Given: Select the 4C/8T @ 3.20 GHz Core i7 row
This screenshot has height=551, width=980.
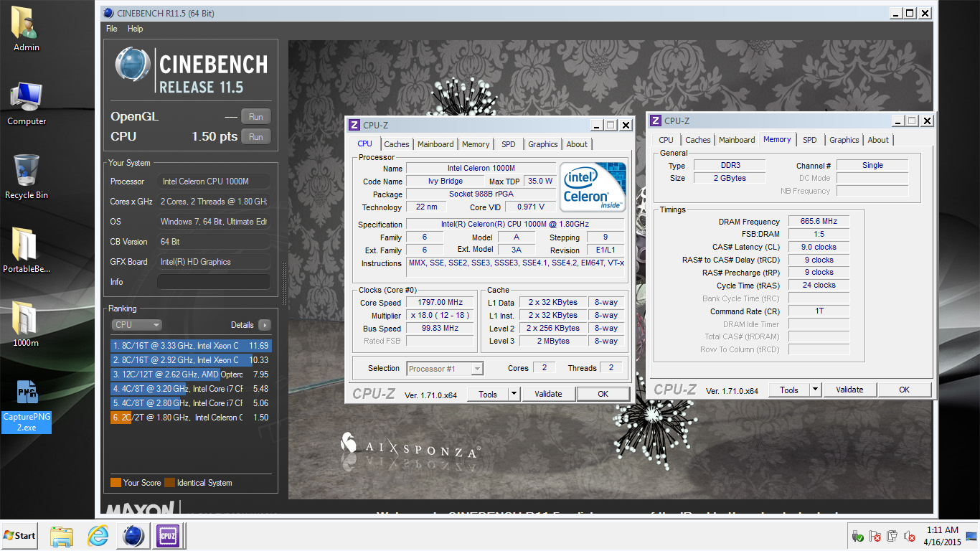Looking at the screenshot, I should tap(191, 389).
